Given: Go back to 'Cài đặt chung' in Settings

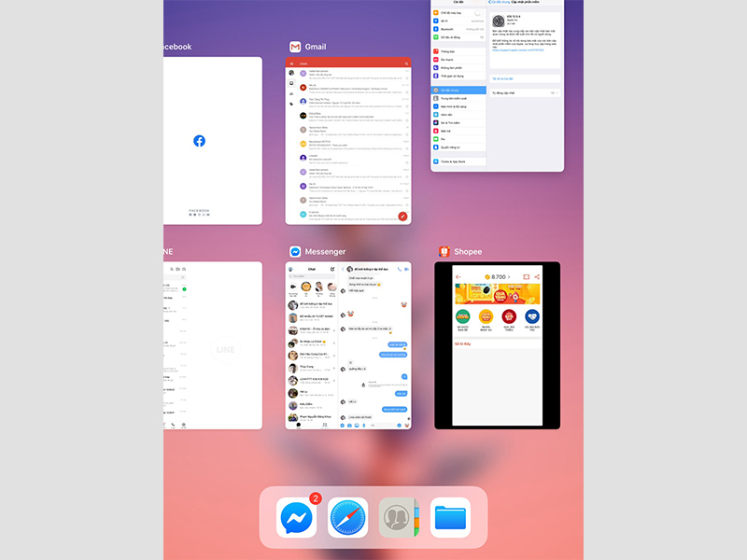Looking at the screenshot, I should pyautogui.click(x=500, y=2).
